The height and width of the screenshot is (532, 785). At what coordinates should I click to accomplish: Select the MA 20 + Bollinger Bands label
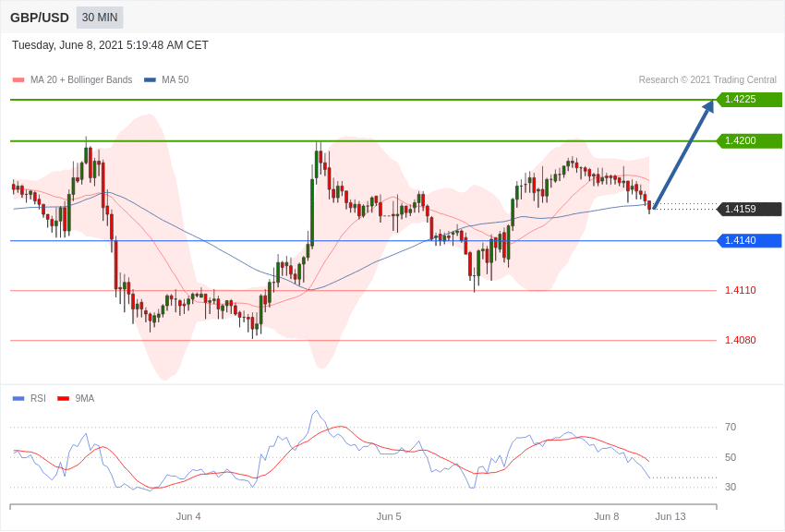coord(81,79)
